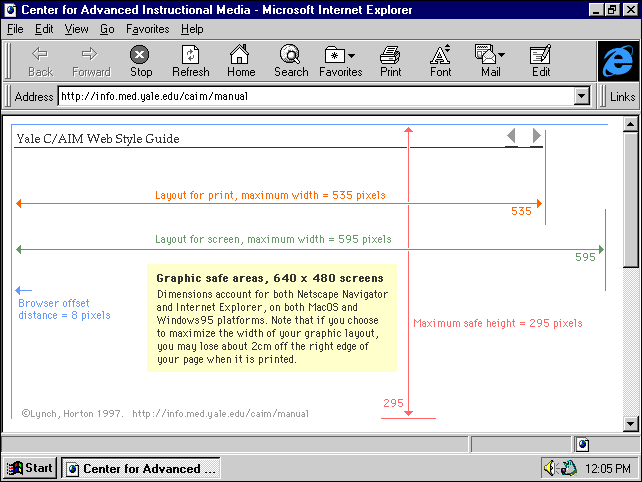Click the Internet Explorer logo
The height and width of the screenshot is (482, 642).
pyautogui.click(x=618, y=61)
